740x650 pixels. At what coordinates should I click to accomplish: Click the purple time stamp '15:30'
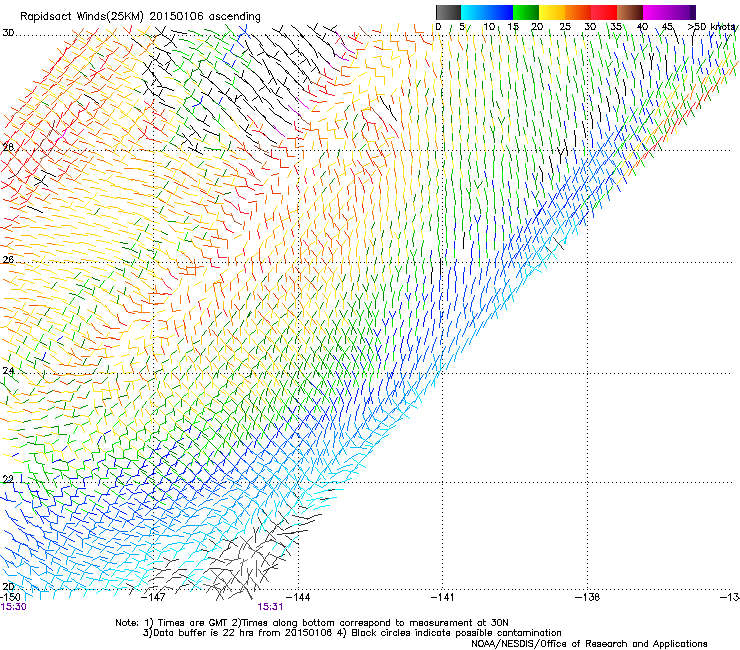(13, 607)
